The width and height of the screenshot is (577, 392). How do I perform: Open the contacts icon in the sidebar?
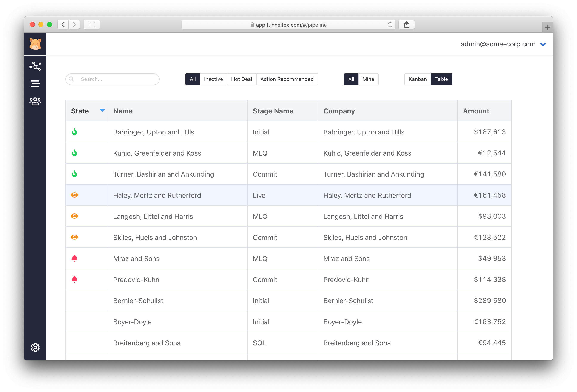point(35,101)
